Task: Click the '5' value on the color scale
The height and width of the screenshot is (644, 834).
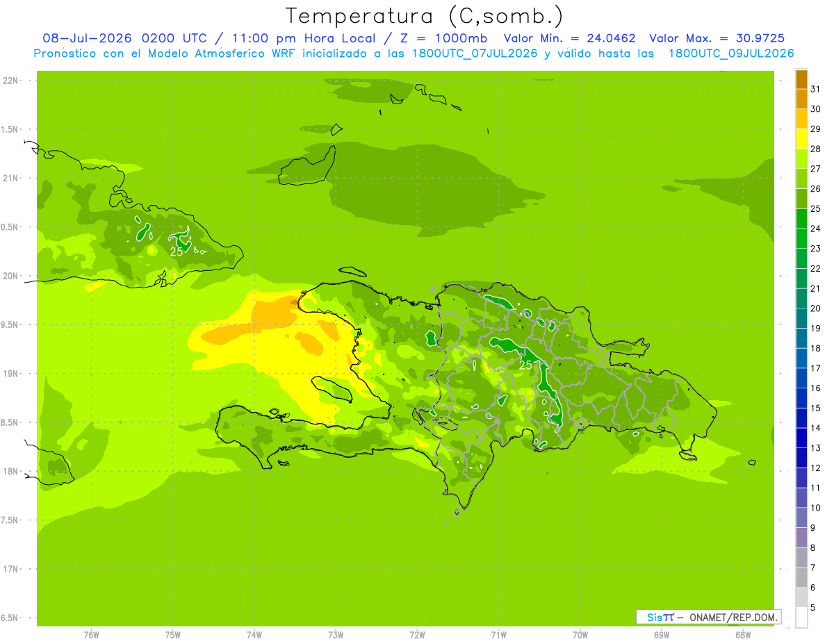Action: [x=814, y=607]
